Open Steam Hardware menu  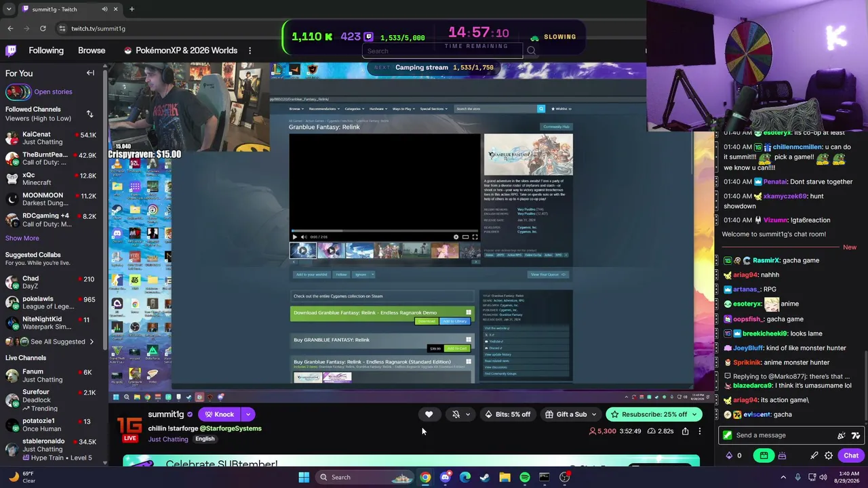pos(378,108)
